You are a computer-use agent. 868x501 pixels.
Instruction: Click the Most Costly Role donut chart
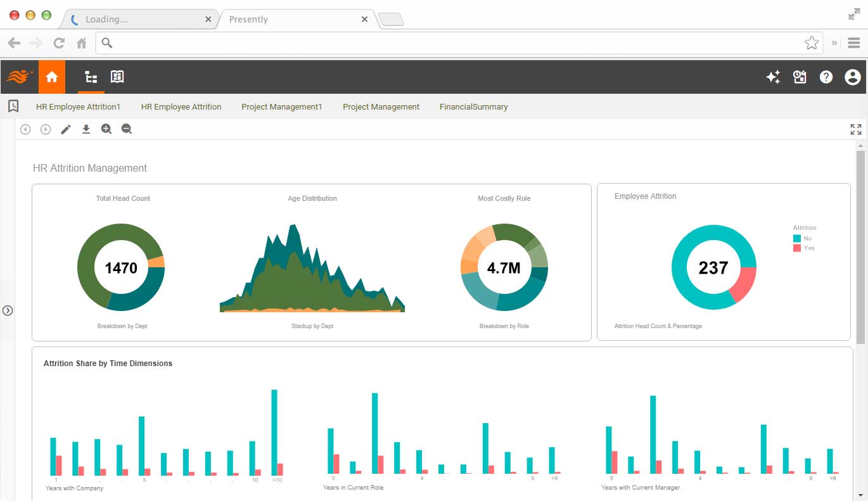[x=504, y=267]
